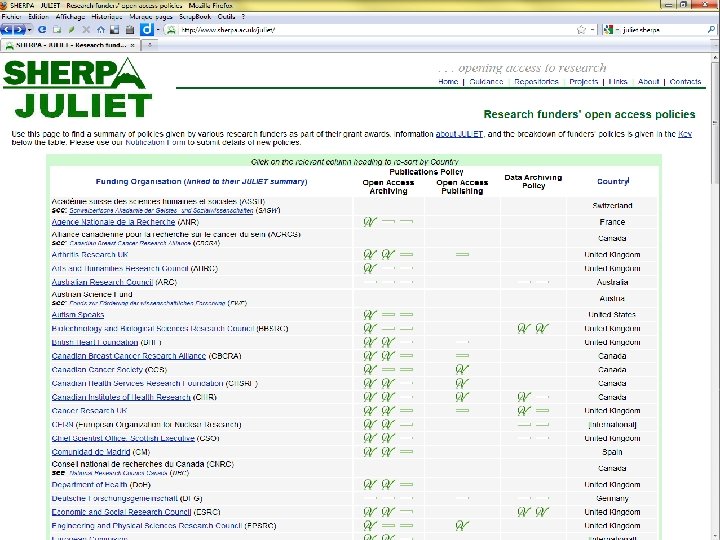Open the About navigation link
The image size is (720, 540).
(648, 82)
